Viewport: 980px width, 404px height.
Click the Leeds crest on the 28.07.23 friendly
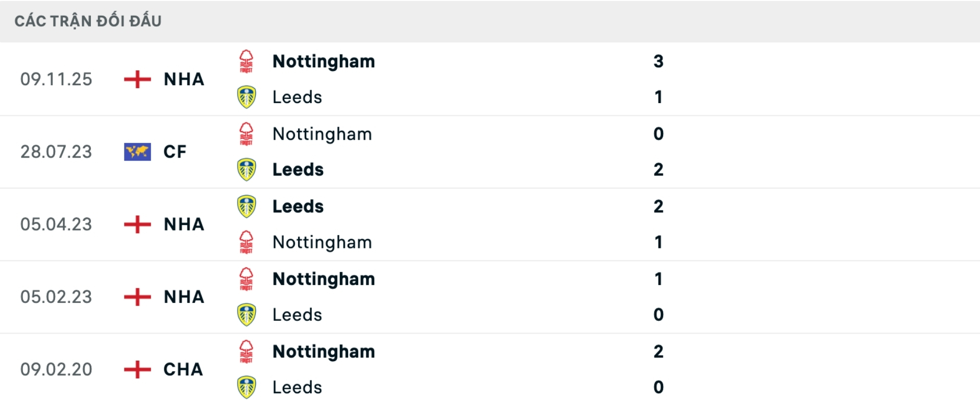click(x=247, y=169)
